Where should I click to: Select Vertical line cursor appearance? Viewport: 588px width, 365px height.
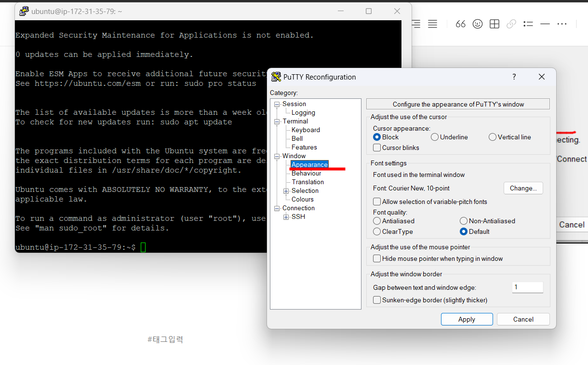(x=493, y=137)
